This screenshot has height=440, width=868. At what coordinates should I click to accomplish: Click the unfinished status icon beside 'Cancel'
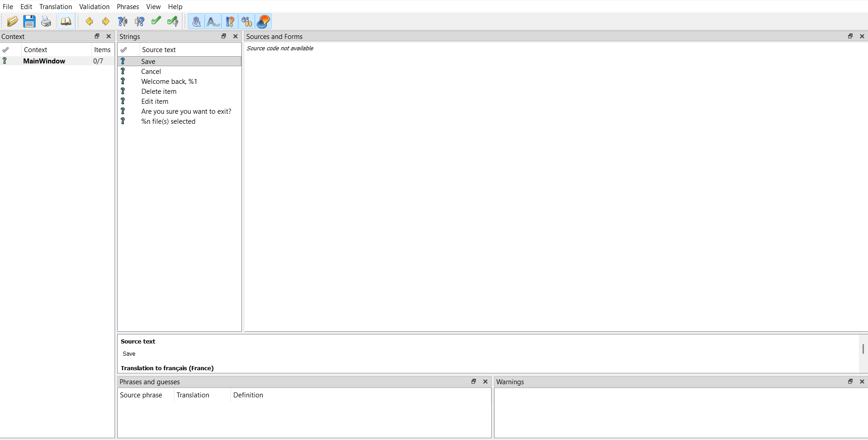(123, 71)
